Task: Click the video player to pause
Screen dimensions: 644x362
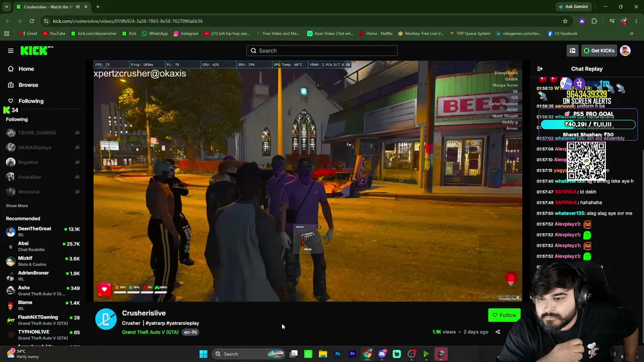Action: point(308,181)
